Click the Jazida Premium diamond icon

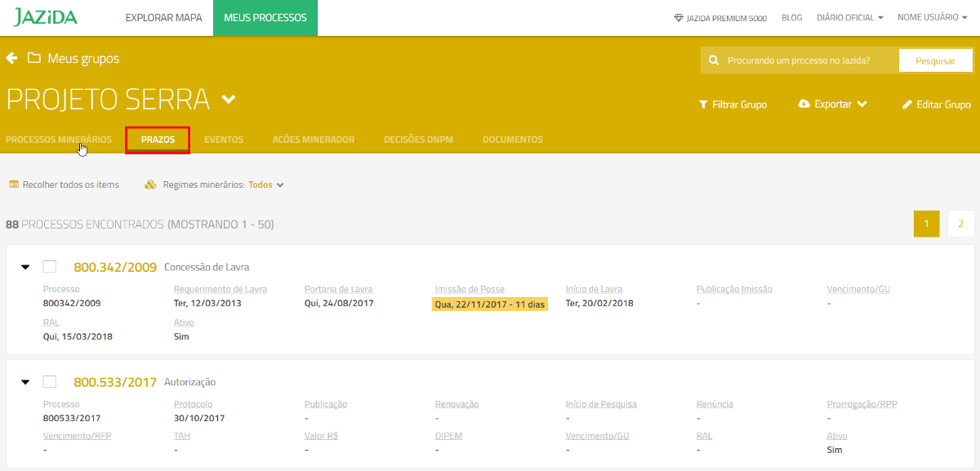coord(678,18)
